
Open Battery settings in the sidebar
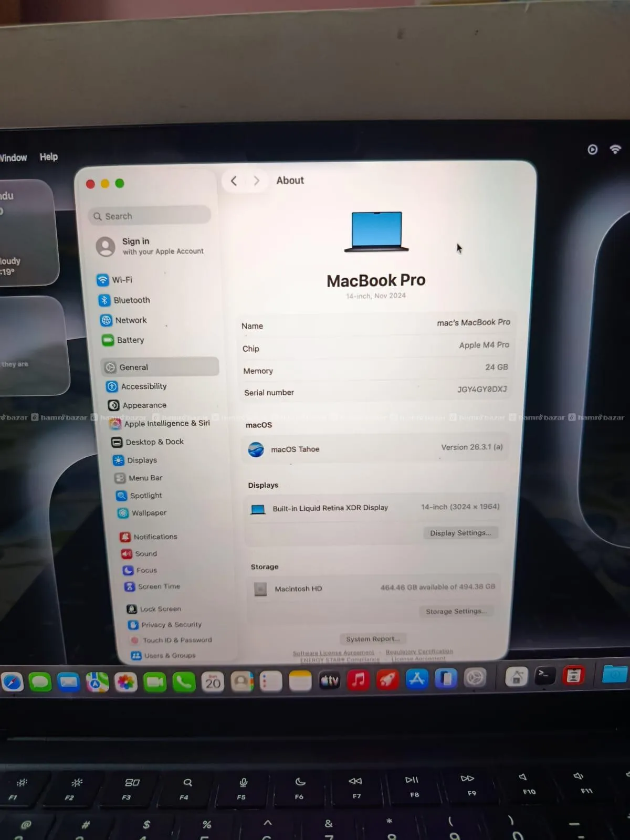pyautogui.click(x=123, y=340)
